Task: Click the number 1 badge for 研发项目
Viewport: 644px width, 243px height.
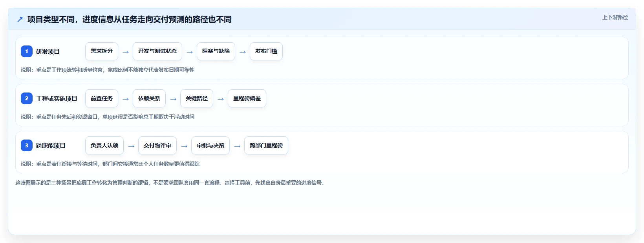Action: click(27, 51)
